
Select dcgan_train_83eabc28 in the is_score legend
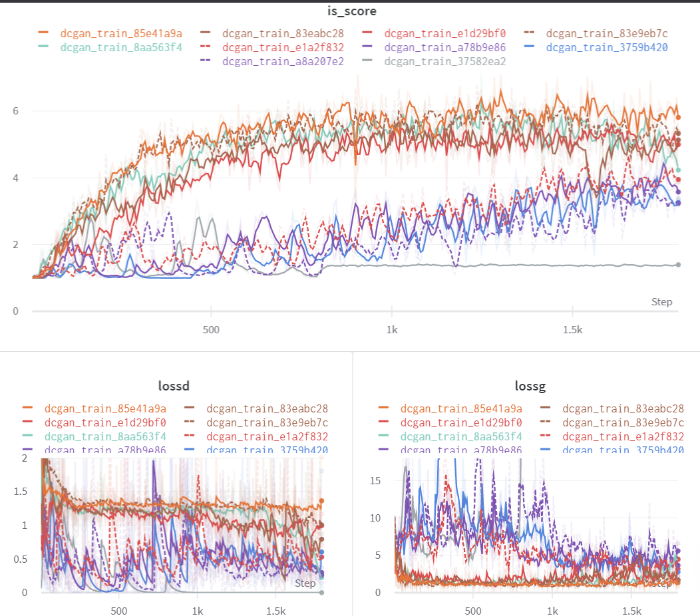click(283, 33)
